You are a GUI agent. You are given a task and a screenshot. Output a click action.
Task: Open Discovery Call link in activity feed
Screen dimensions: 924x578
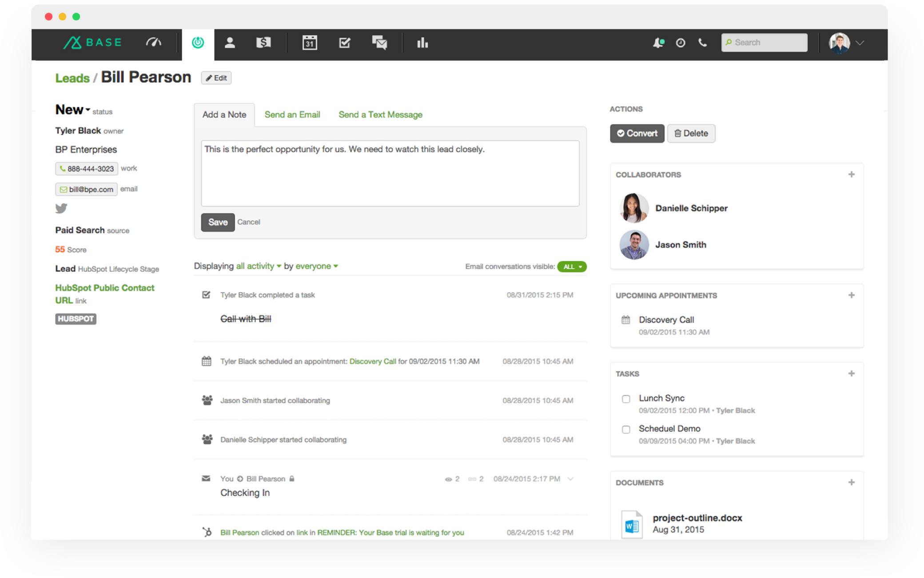(x=373, y=361)
